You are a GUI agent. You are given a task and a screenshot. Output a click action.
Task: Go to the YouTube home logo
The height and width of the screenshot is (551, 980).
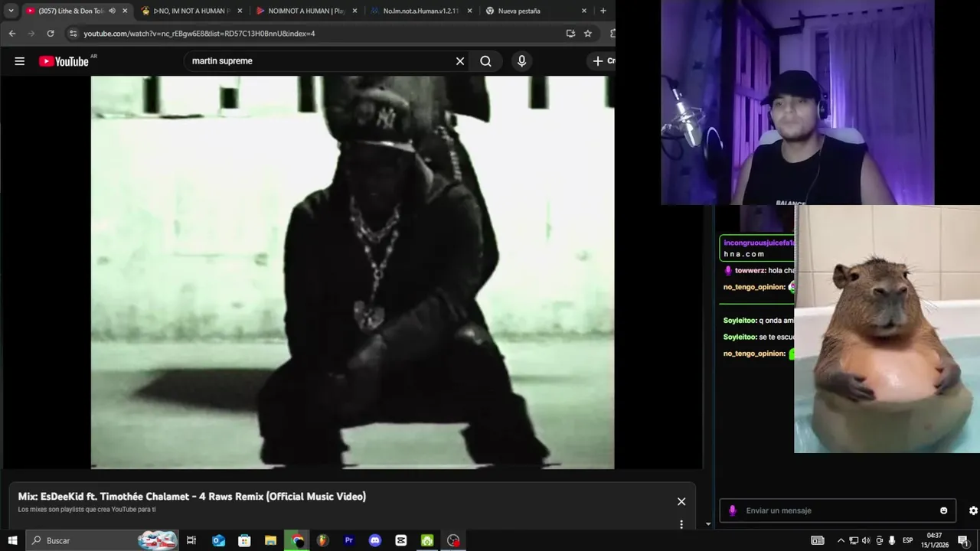[64, 61]
